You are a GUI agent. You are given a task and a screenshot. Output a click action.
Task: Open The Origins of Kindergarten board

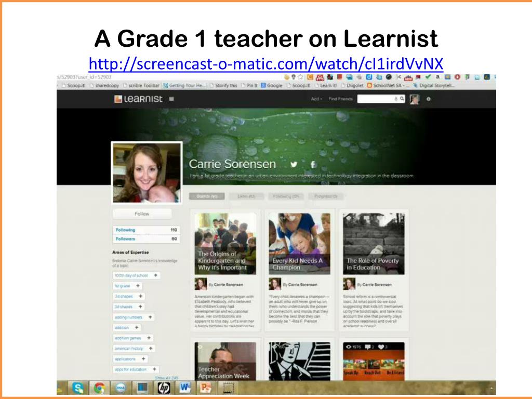(225, 244)
